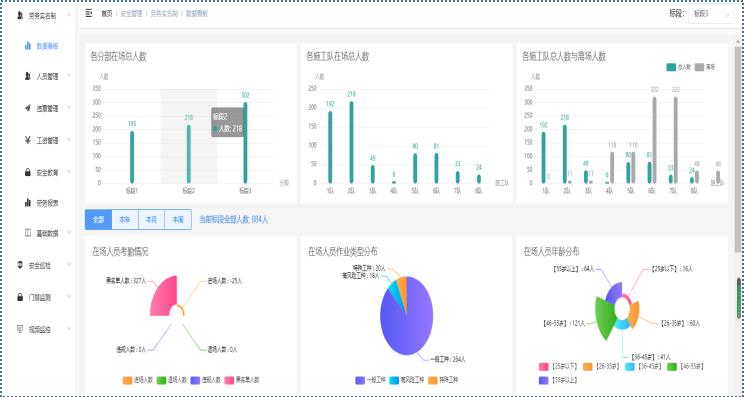This screenshot has width=744, height=397.
Task: Click the 各分部在场总人数 chart title
Action: (x=119, y=57)
